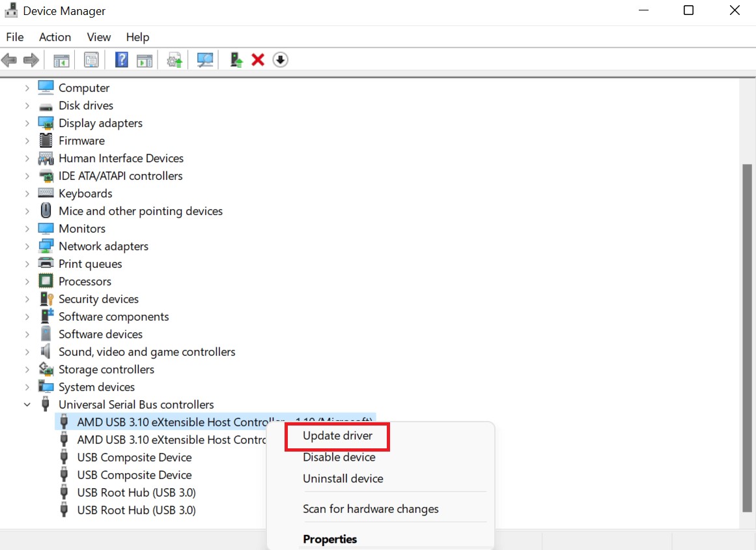Choose Update driver from context menu
The image size is (756, 550).
point(337,436)
